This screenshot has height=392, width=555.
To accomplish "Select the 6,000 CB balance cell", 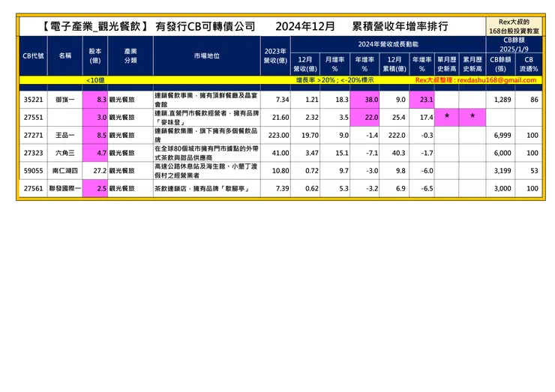I will (x=500, y=153).
